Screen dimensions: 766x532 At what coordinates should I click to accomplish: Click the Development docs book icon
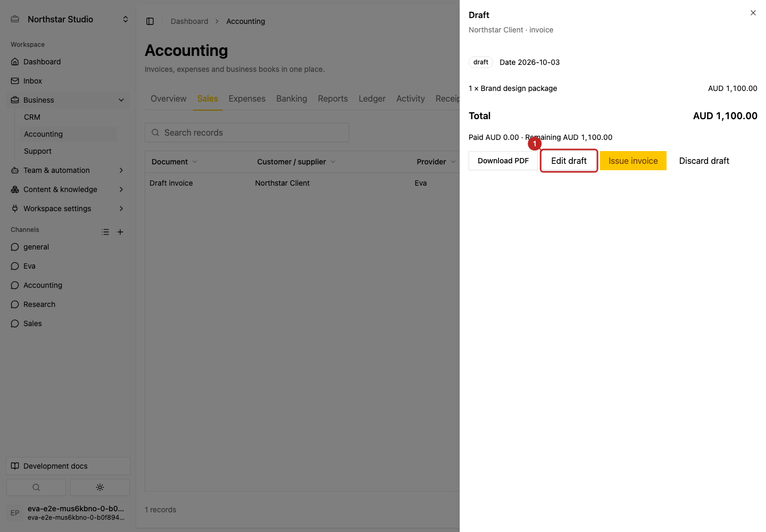(15, 466)
